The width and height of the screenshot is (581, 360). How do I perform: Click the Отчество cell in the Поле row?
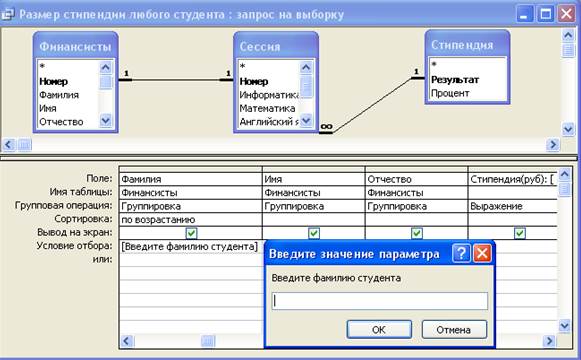(416, 179)
